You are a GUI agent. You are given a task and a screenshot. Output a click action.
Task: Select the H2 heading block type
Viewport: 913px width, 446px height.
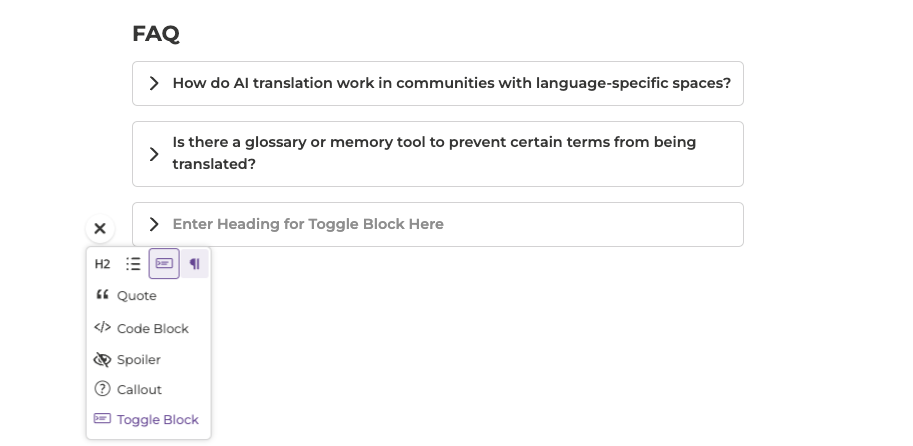pos(102,264)
